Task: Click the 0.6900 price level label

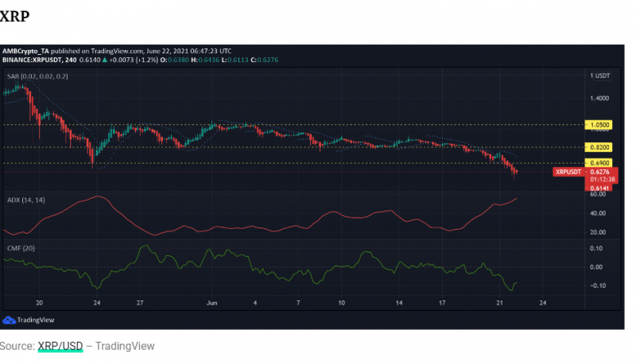Action: pyautogui.click(x=599, y=163)
